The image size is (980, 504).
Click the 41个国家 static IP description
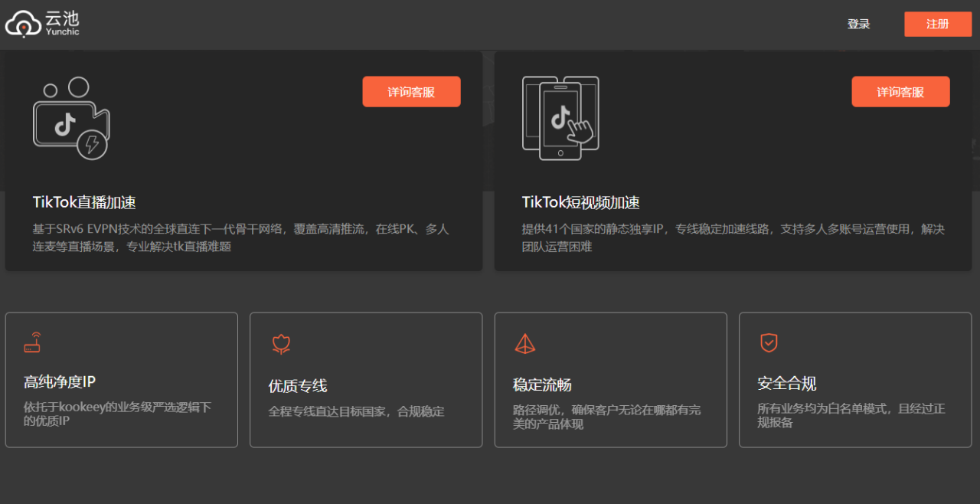pyautogui.click(x=733, y=237)
